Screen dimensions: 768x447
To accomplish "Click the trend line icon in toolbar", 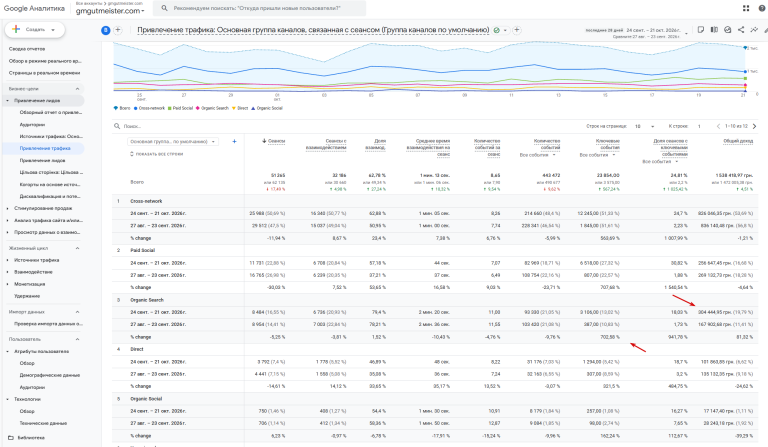I will click(754, 30).
